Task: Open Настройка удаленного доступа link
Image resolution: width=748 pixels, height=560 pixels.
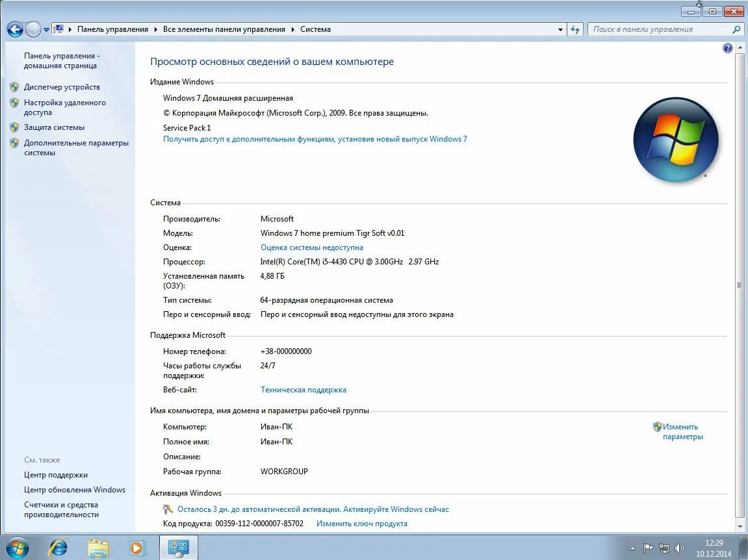Action: (65, 107)
